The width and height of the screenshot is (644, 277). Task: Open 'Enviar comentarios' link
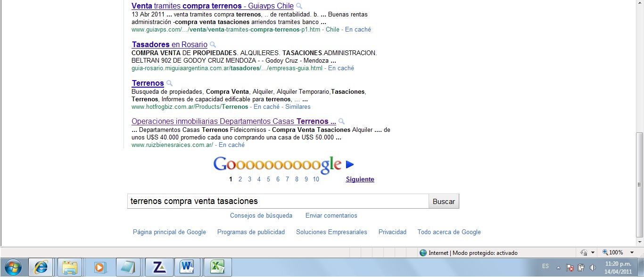tap(331, 215)
